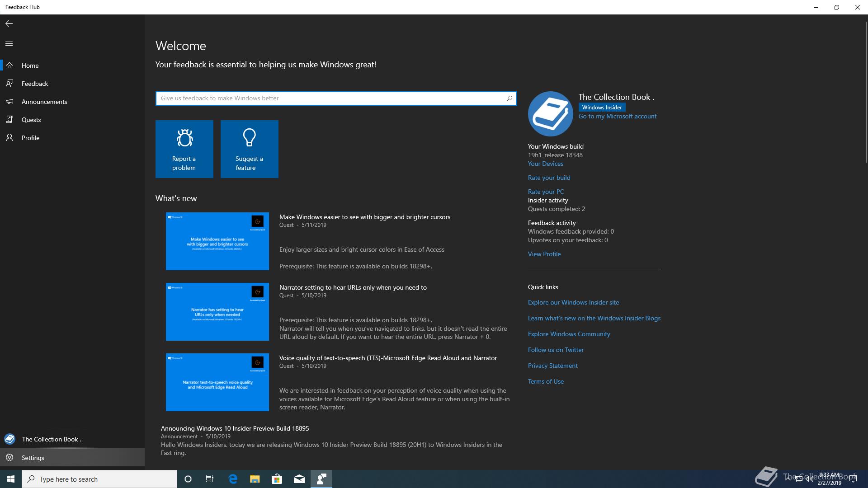Viewport: 868px width, 488px height.
Task: Open Microsoft Store from taskbar
Action: coord(277,479)
